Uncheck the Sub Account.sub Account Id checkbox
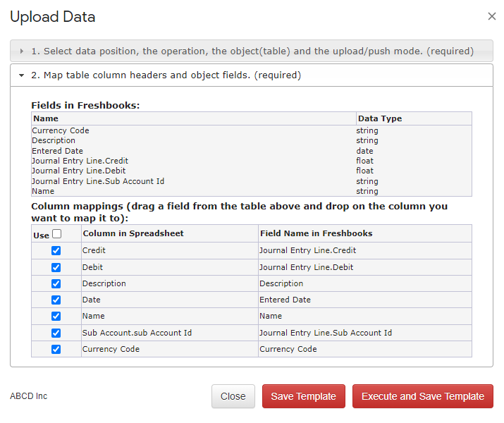The image size is (504, 423). coord(56,333)
